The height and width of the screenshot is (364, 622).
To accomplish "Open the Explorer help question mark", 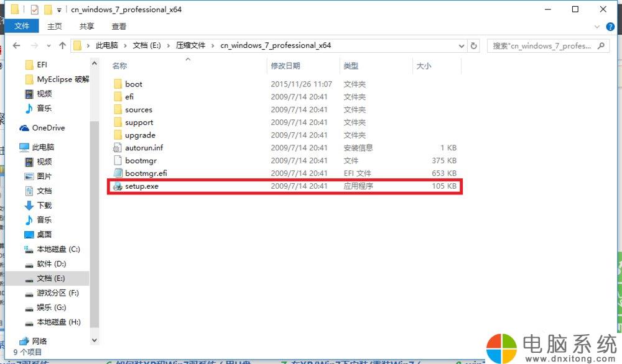I will point(611,27).
